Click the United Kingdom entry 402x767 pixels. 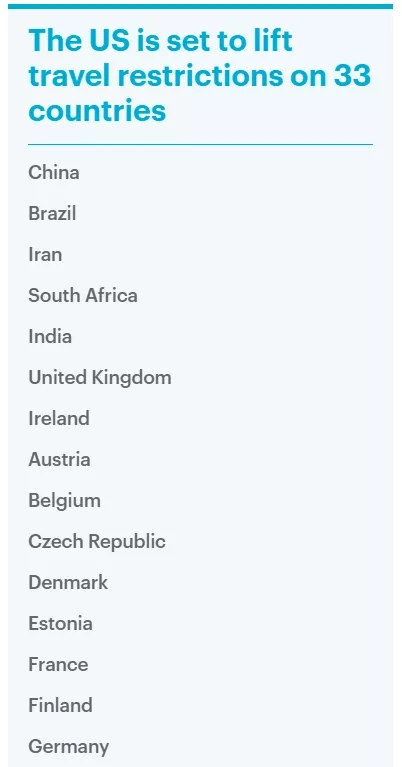[x=100, y=378]
